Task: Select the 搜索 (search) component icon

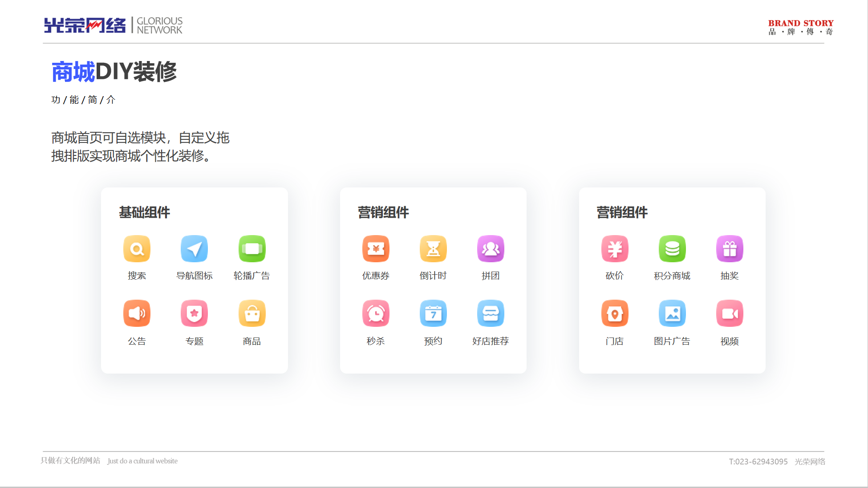Action: click(x=137, y=248)
